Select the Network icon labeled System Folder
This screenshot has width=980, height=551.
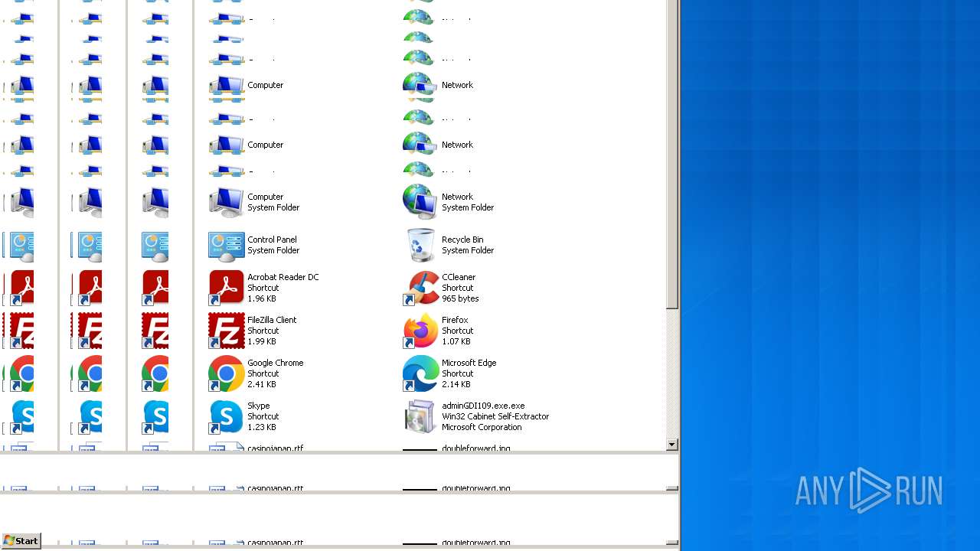[x=420, y=202]
